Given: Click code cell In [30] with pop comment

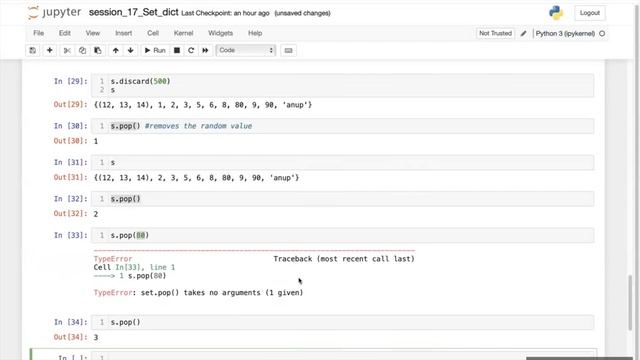Looking at the screenshot, I should coord(342,126).
